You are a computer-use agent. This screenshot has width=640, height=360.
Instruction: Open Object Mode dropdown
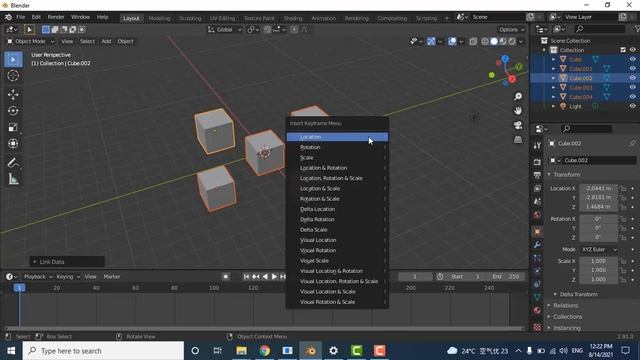(30, 41)
